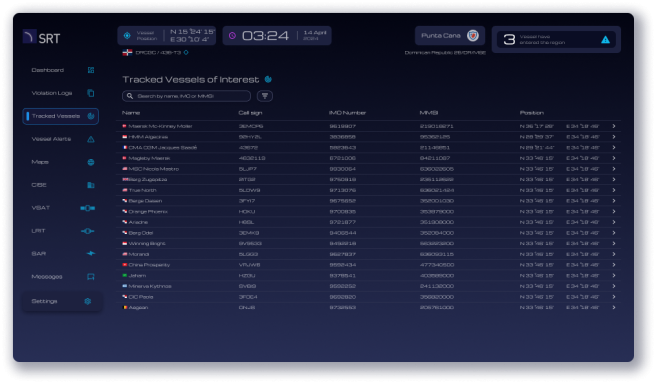Click the filter icon beside search box
Screen dimensions: 656x384
pos(265,96)
